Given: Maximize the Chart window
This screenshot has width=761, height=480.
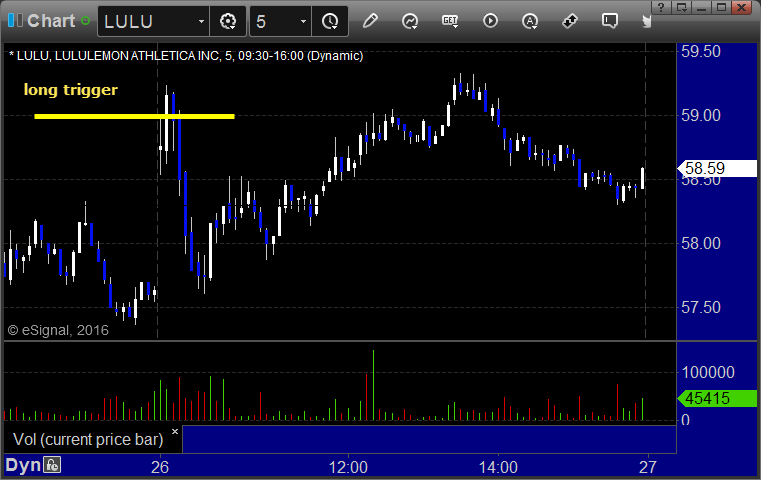Looking at the screenshot, I should (721, 7).
